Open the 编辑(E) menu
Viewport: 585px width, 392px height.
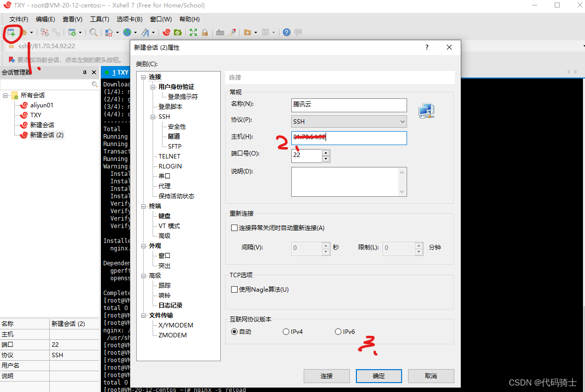point(46,19)
